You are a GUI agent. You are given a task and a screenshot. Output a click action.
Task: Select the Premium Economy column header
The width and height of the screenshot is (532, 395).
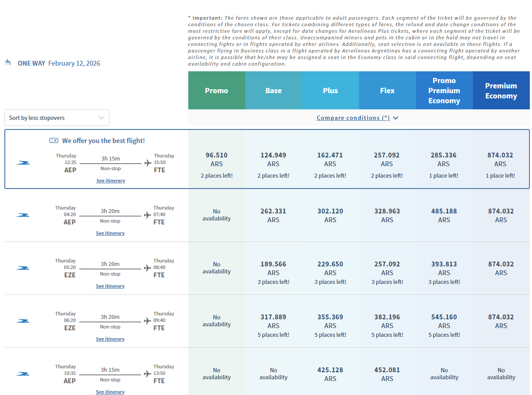pos(501,91)
